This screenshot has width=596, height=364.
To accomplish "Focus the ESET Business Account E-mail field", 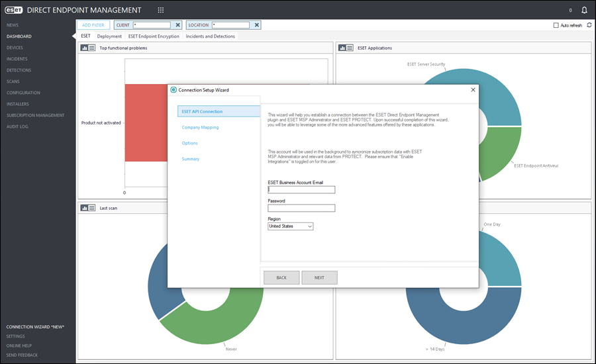I will point(301,189).
